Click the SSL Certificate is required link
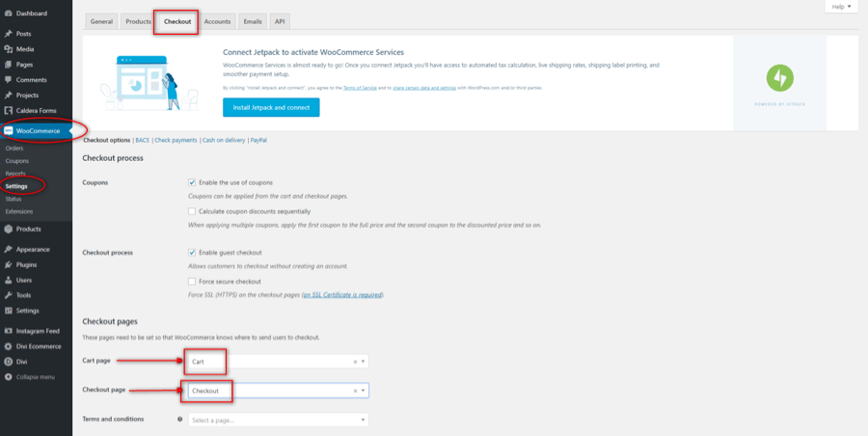868x436 pixels. (x=342, y=295)
